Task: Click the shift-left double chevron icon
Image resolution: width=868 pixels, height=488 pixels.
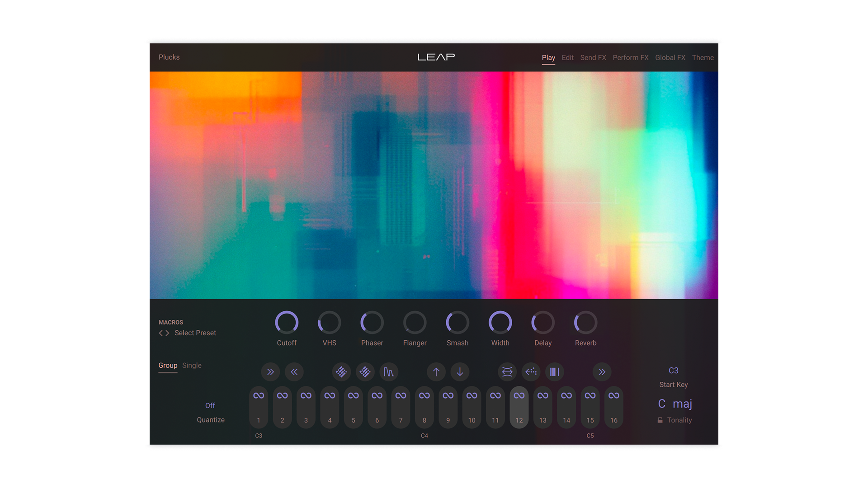Action: point(294,372)
